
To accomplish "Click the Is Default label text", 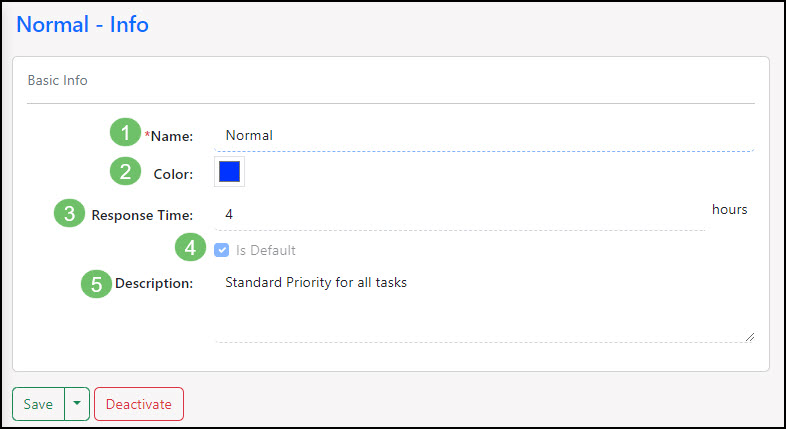I will click(x=266, y=250).
